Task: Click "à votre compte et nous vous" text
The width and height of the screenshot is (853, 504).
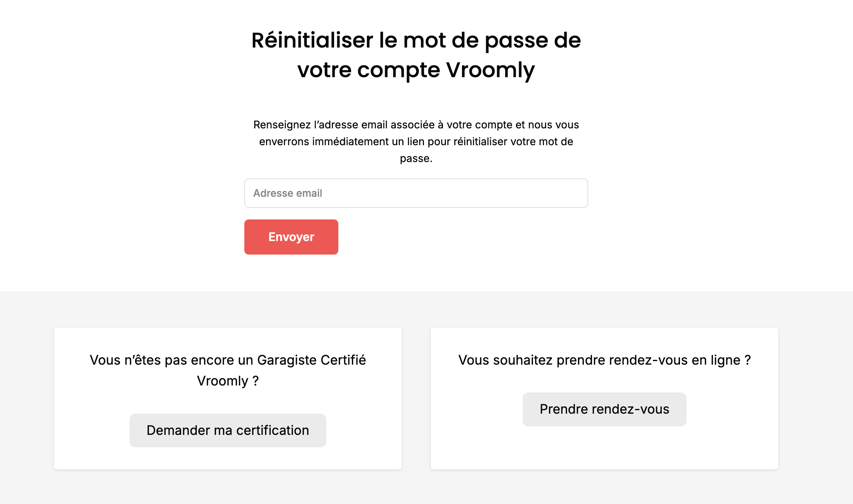Action: pos(508,125)
